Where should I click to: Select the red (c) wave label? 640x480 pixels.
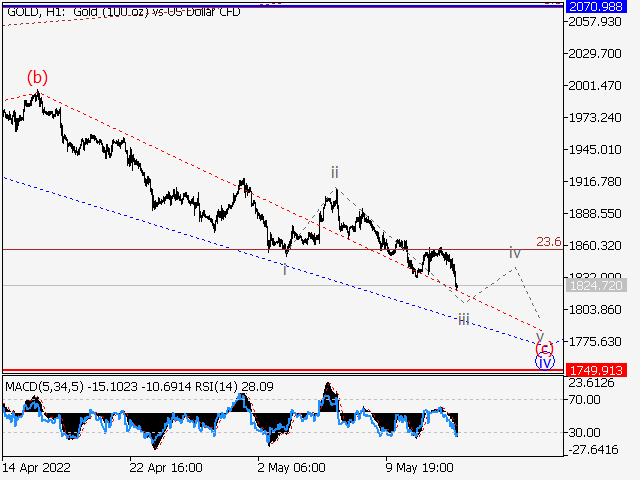[x=544, y=348]
